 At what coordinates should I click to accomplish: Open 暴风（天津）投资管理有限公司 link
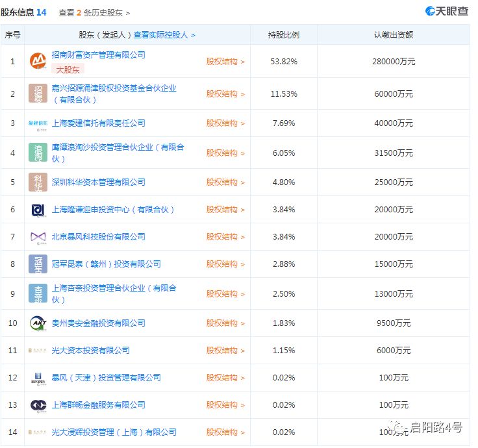coord(106,378)
